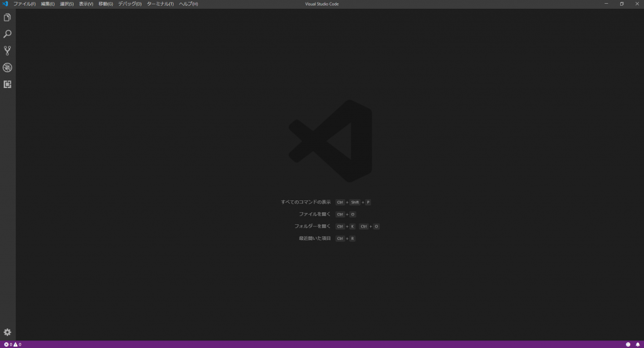Image resolution: width=644 pixels, height=348 pixels.
Task: Click the K key label
Action: click(x=352, y=227)
